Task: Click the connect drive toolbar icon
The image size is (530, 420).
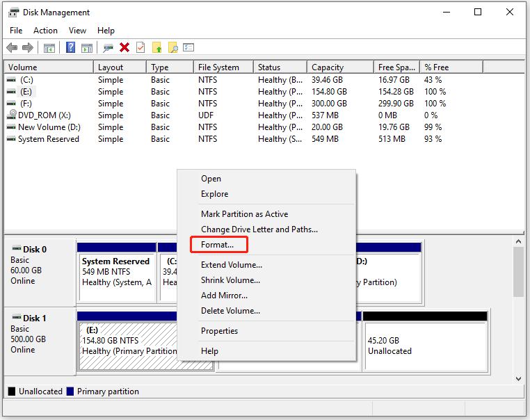Action: click(x=108, y=48)
